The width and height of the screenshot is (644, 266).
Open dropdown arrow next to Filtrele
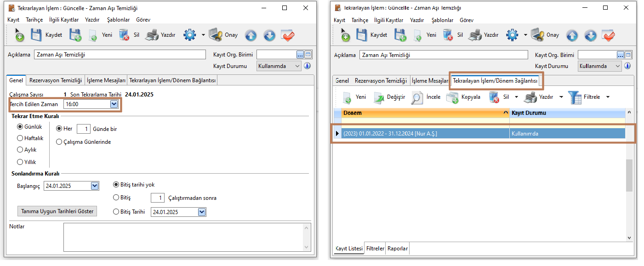pyautogui.click(x=608, y=97)
